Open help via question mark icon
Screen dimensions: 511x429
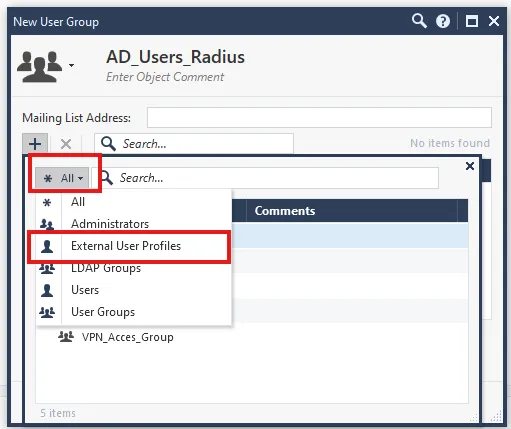click(x=443, y=21)
